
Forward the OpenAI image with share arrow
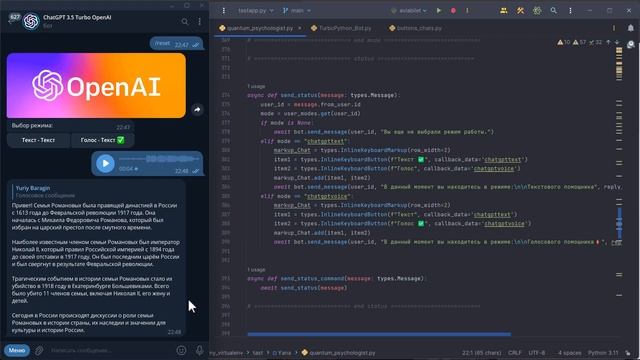pyautogui.click(x=197, y=109)
